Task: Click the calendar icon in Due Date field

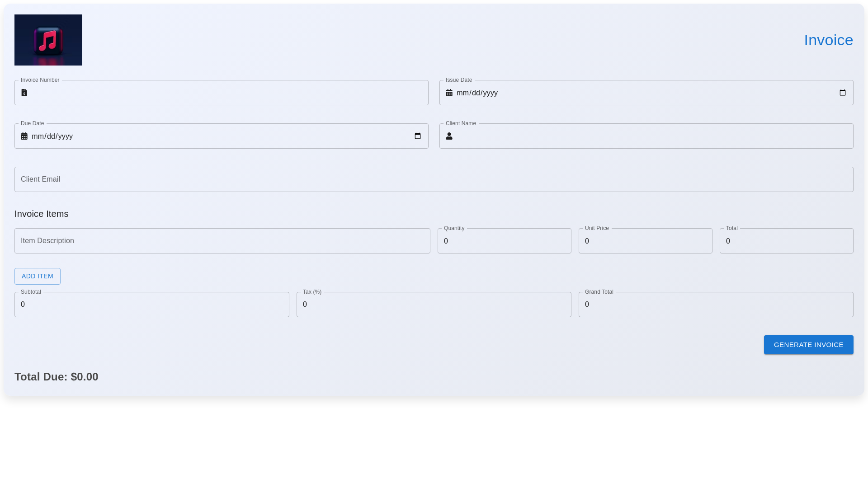Action: [24, 136]
